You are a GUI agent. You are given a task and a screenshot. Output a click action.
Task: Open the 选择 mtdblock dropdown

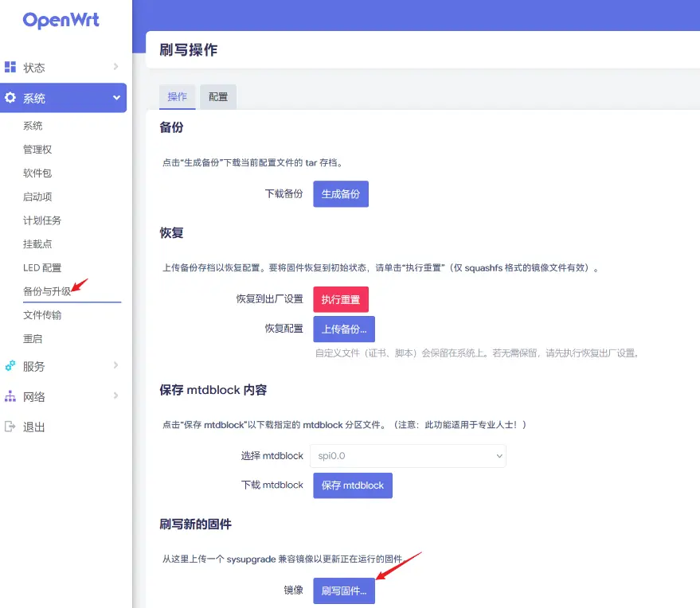point(407,456)
